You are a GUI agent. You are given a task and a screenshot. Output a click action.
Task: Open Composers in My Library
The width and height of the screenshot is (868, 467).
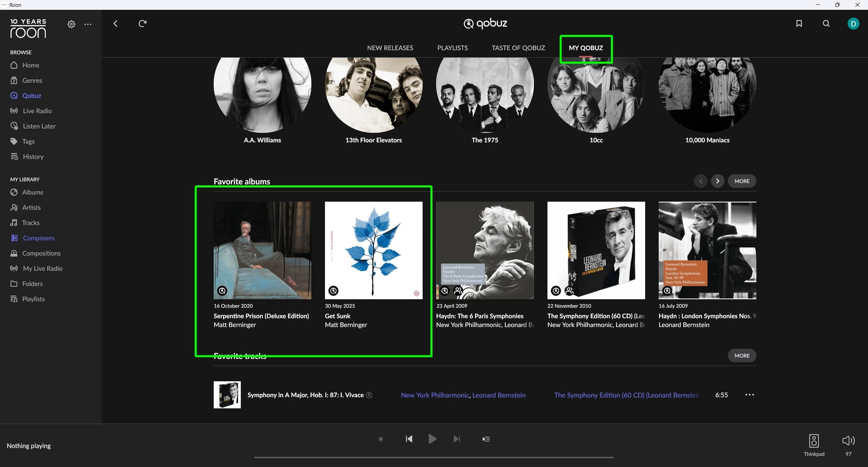[x=38, y=238]
